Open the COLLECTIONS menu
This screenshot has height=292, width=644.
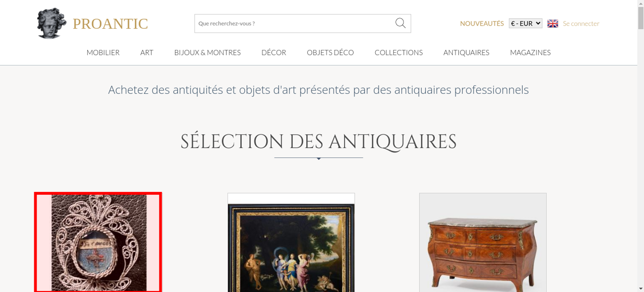(399, 52)
